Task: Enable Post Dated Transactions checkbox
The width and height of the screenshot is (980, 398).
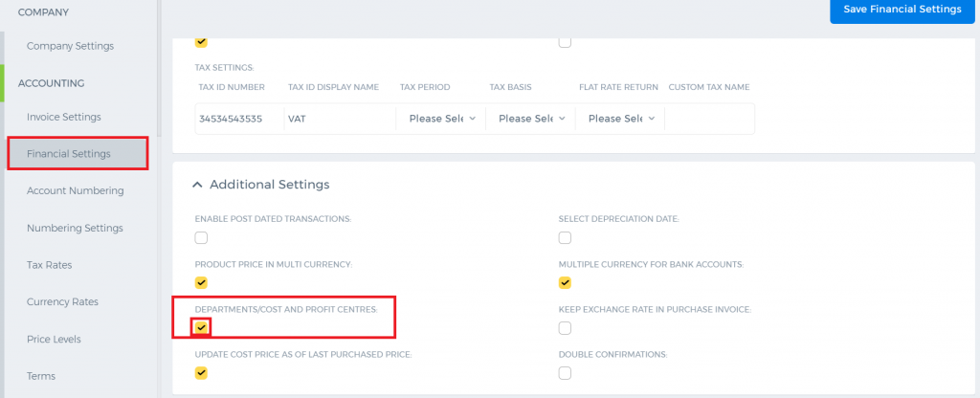Action: pyautogui.click(x=201, y=238)
